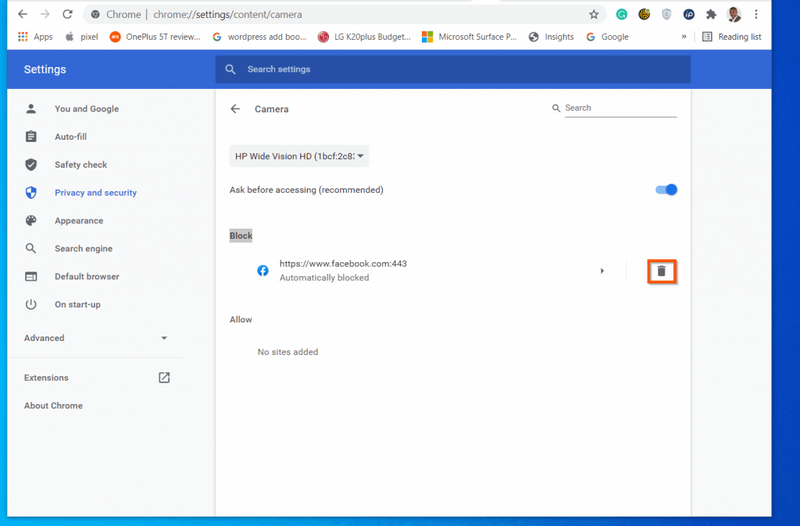Click the Search settings field
This screenshot has width=800, height=526.
453,69
